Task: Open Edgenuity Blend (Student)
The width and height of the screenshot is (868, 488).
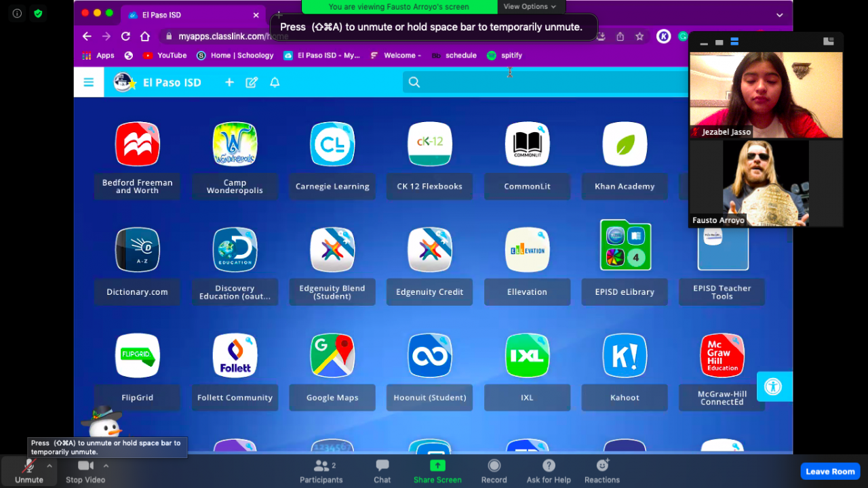Action: [332, 250]
